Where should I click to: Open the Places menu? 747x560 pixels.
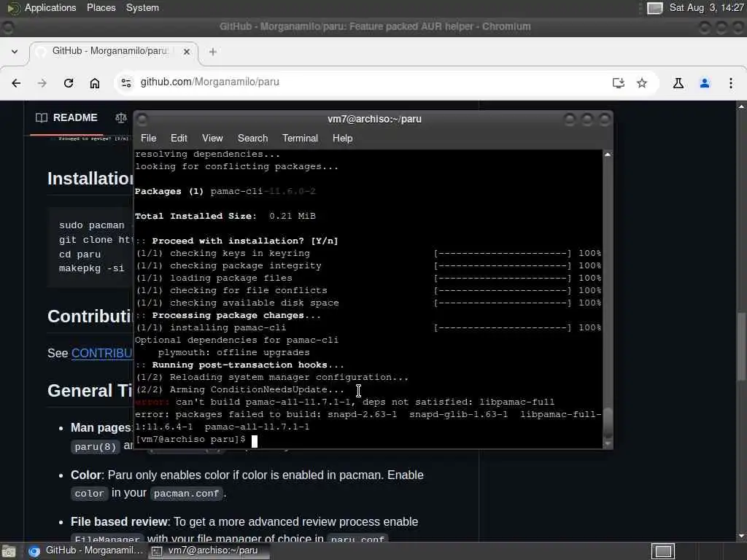[101, 7]
